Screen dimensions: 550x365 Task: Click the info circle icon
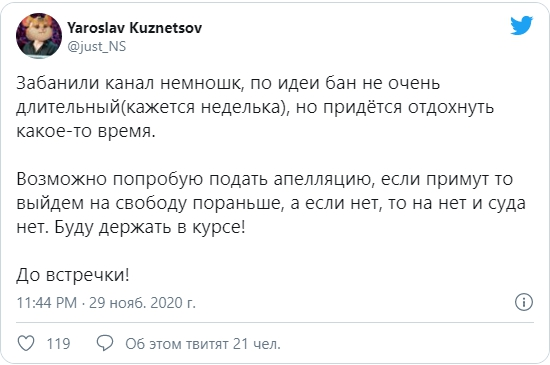coord(524,302)
